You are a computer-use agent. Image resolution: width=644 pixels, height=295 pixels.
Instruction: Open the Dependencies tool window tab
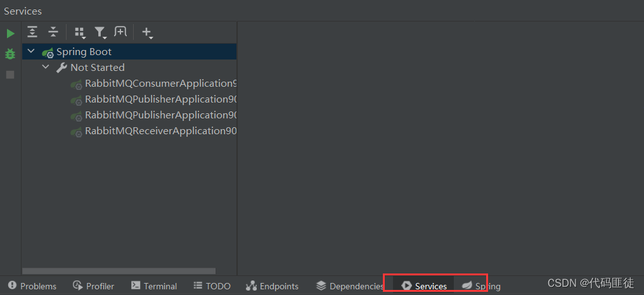[351, 286]
